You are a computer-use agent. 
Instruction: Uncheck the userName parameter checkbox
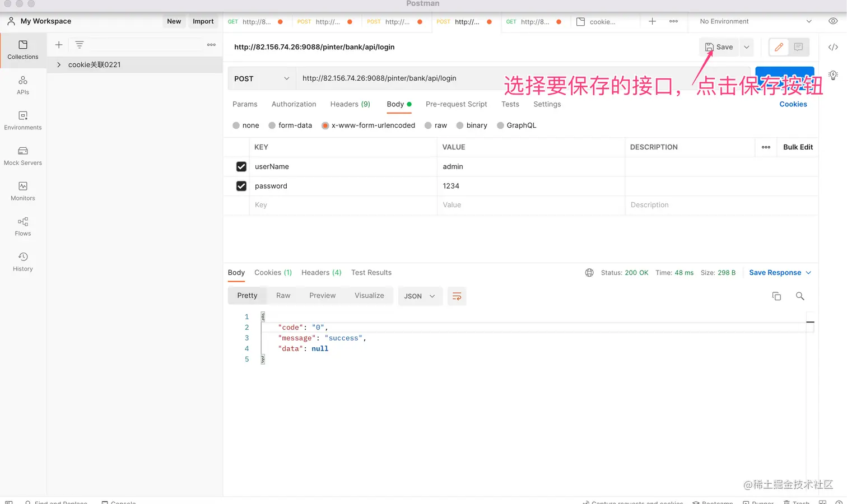[x=241, y=167]
